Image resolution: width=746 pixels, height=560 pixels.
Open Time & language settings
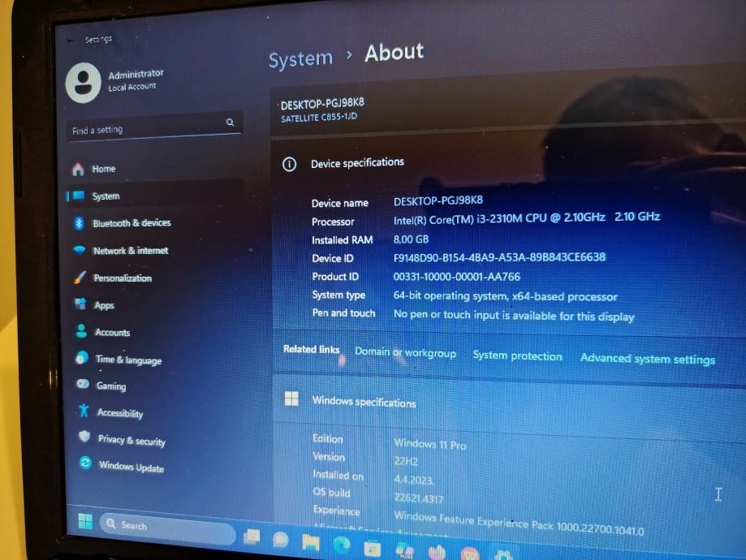coord(128,360)
